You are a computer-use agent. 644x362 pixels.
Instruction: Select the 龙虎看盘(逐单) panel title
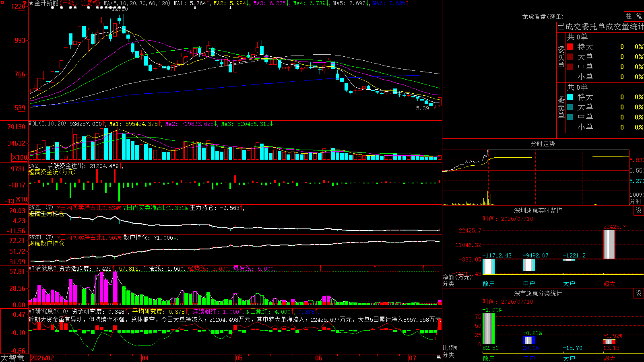(543, 16)
